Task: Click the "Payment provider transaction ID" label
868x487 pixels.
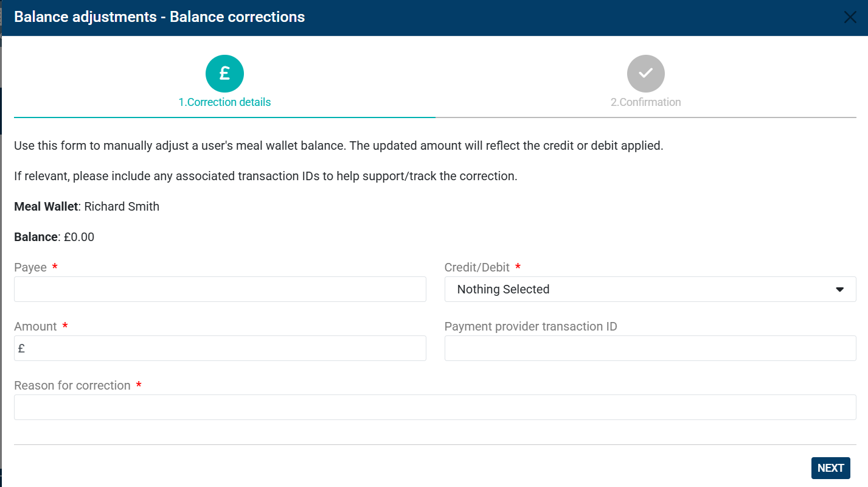Action: pos(530,326)
